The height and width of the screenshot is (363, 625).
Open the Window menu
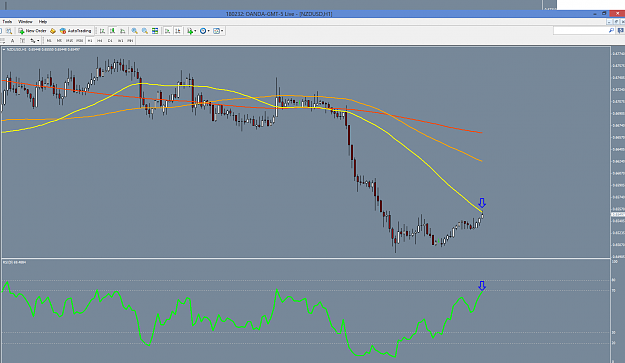point(25,22)
